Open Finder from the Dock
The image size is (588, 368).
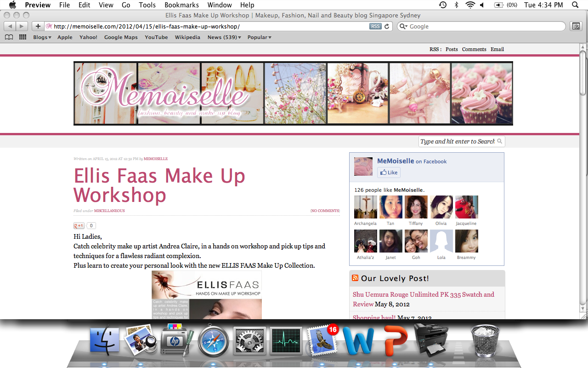[x=105, y=341]
